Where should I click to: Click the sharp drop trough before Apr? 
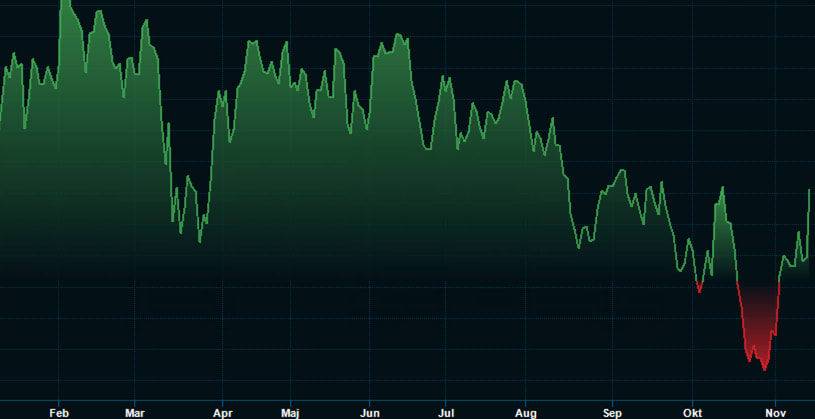200,242
